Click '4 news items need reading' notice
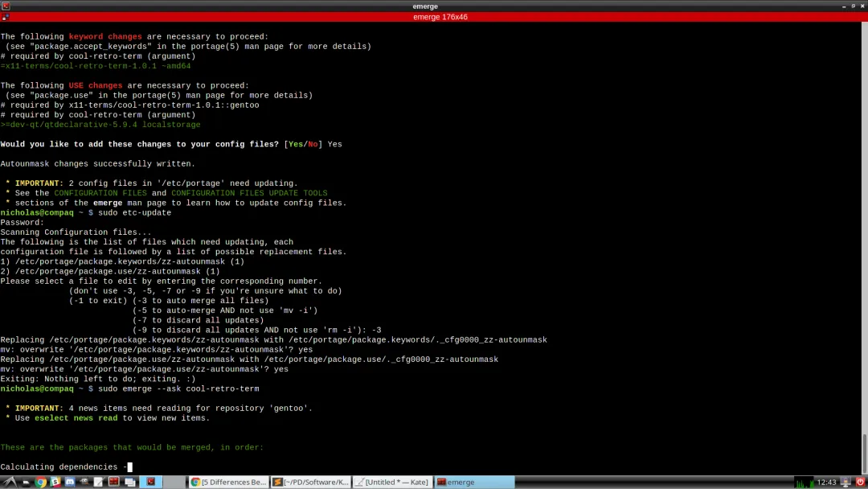 pos(163,409)
